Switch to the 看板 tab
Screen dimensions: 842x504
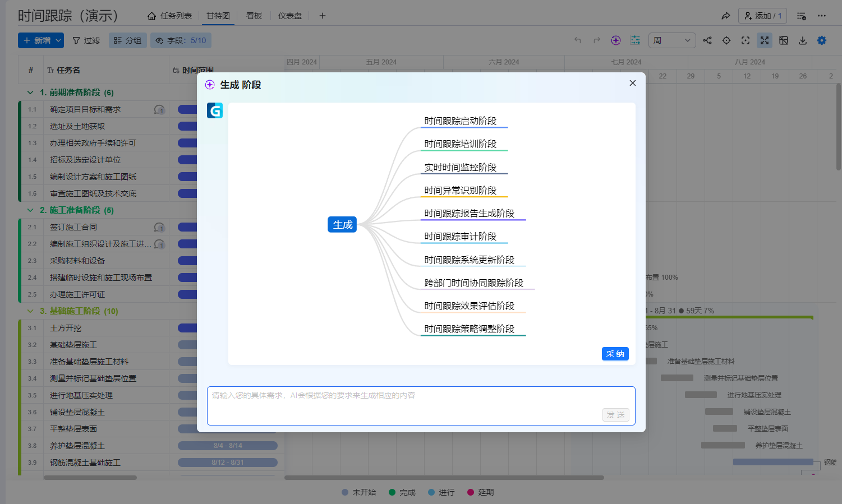[x=254, y=16]
